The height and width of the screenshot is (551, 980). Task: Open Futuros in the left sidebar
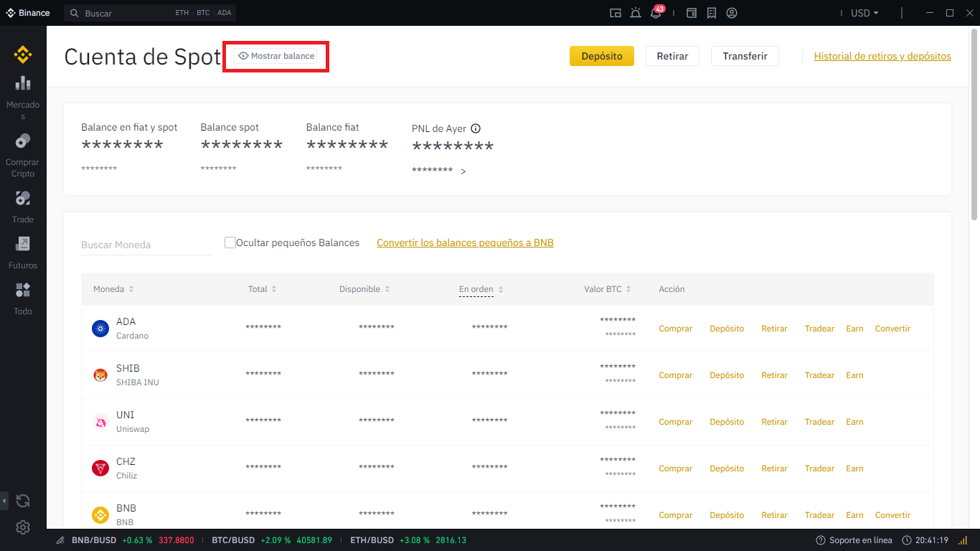(x=23, y=253)
